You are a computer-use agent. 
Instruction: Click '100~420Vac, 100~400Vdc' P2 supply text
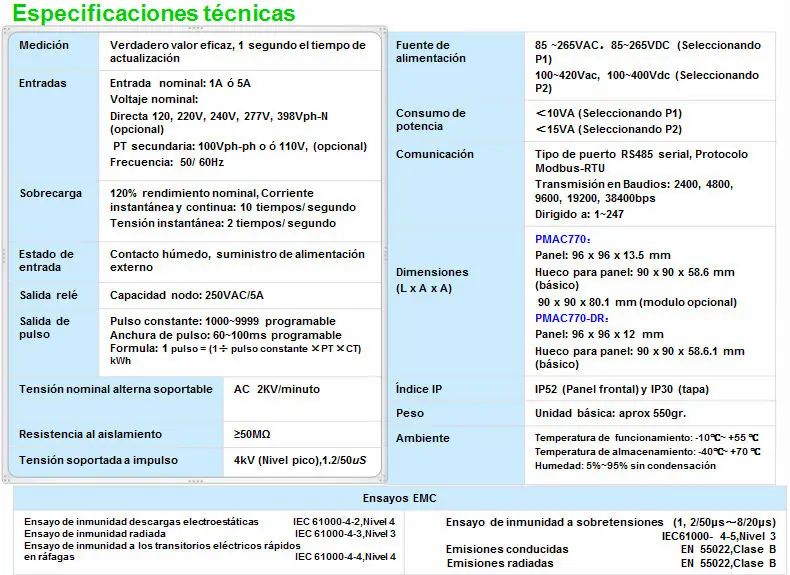647,82
